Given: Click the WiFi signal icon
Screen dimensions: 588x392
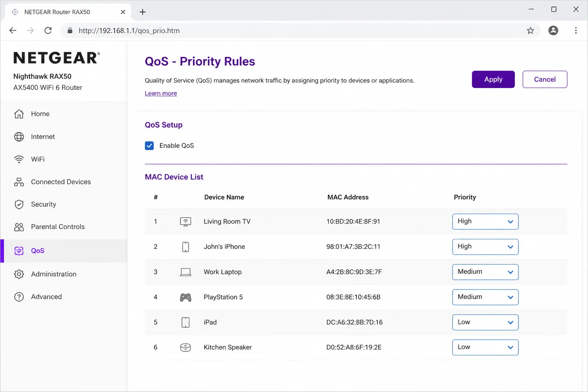Looking at the screenshot, I should click(19, 159).
